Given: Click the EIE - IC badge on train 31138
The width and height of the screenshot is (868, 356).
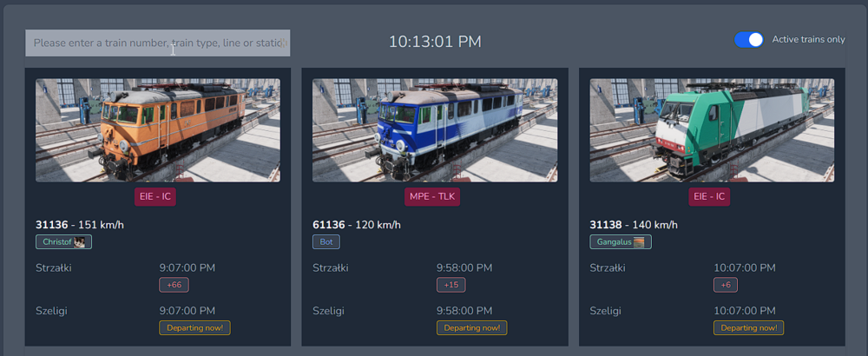Looking at the screenshot, I should pos(710,197).
